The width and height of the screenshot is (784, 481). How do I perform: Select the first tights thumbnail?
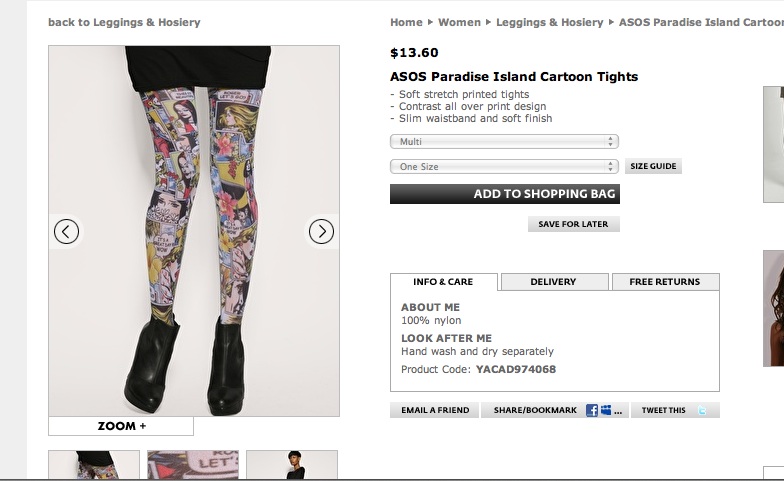point(94,465)
